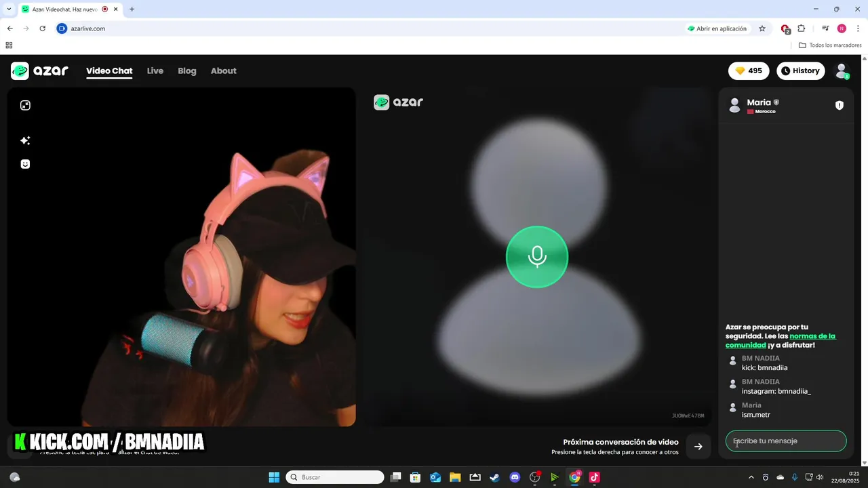Viewport: 868px width, 488px height.
Task: Focus the 'Escribe tu mensaje' input field
Action: [786, 441]
